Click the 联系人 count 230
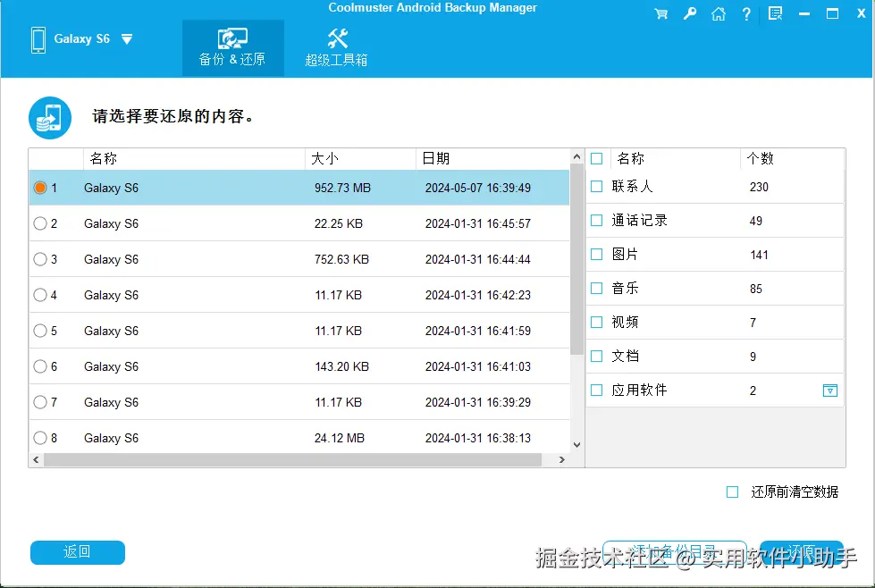 pyautogui.click(x=759, y=187)
